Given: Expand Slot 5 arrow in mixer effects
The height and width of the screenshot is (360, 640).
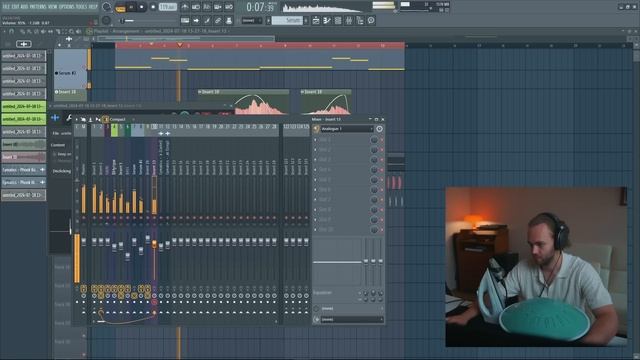Looking at the screenshot, I should pyautogui.click(x=315, y=180).
